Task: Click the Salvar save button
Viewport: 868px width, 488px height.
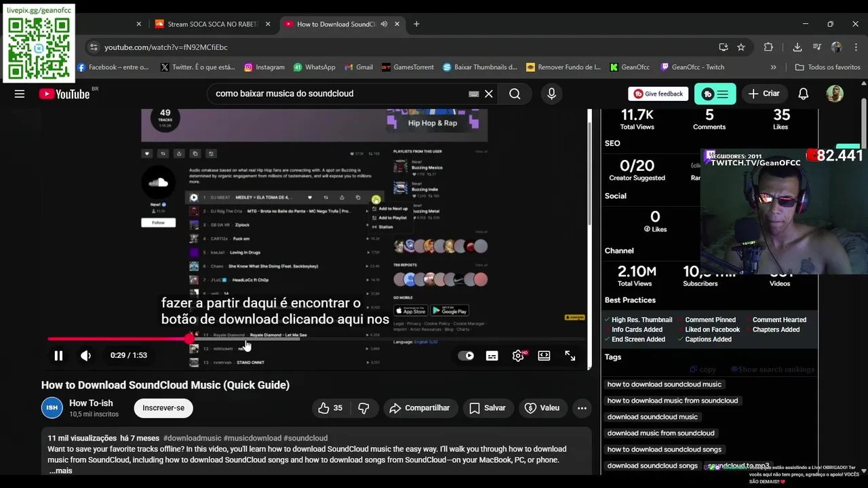Action: (x=488, y=408)
